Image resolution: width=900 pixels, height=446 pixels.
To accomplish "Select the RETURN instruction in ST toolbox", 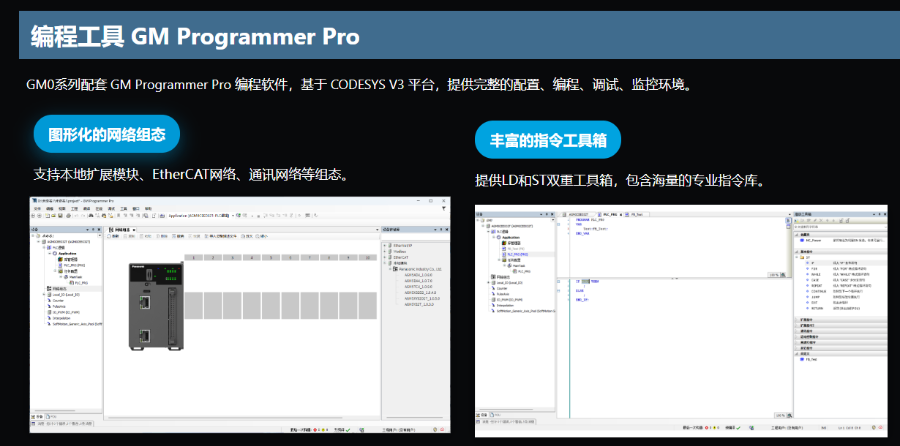I will [815, 309].
